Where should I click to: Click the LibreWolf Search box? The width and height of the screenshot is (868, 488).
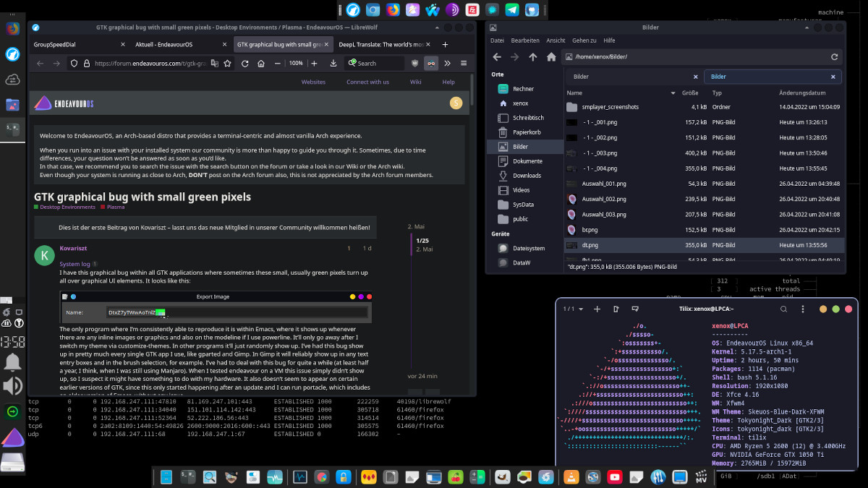coord(375,64)
